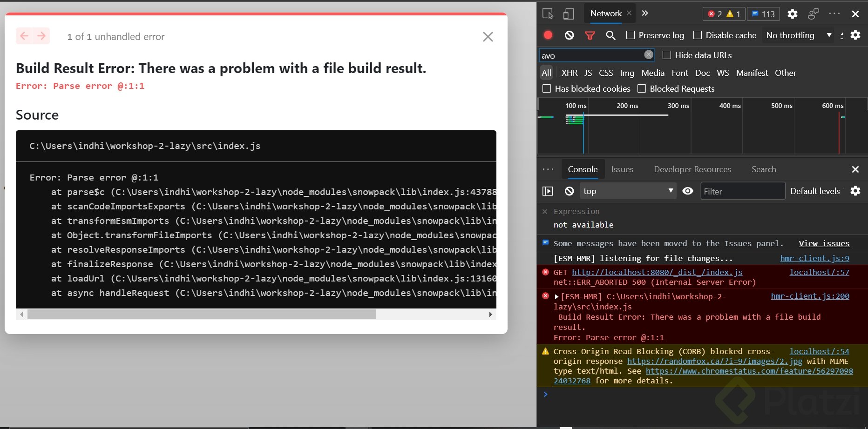Open DevTools settings gear
Screen dimensions: 868x429
coord(792,14)
